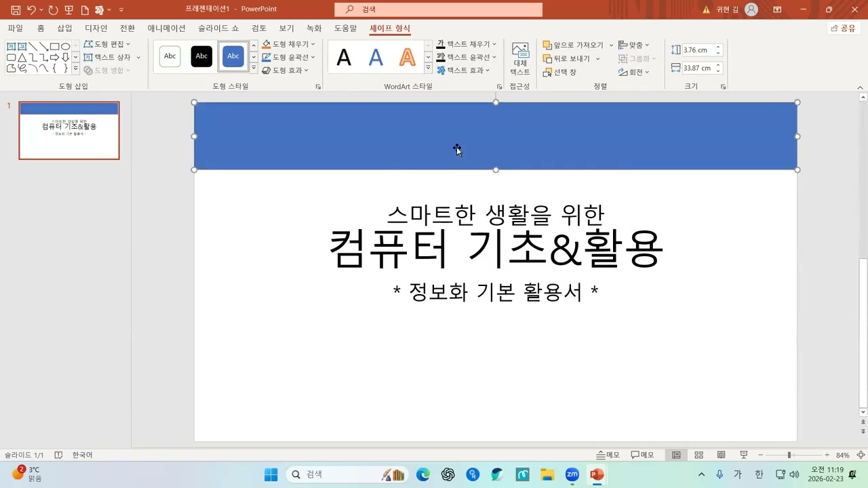This screenshot has height=488, width=868.
Task: Open the 맞춤 align dropdown
Action: click(x=634, y=45)
